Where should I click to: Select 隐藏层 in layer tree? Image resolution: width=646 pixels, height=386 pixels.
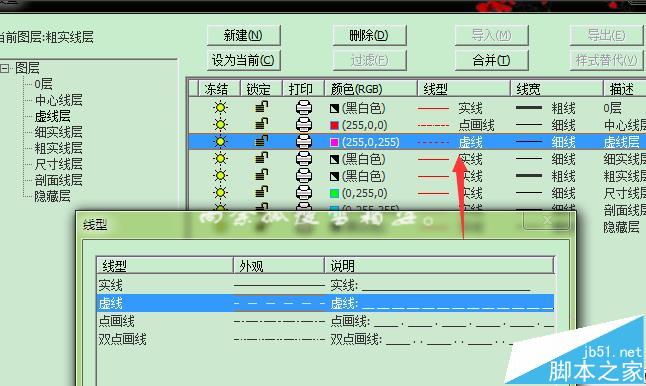coord(52,196)
